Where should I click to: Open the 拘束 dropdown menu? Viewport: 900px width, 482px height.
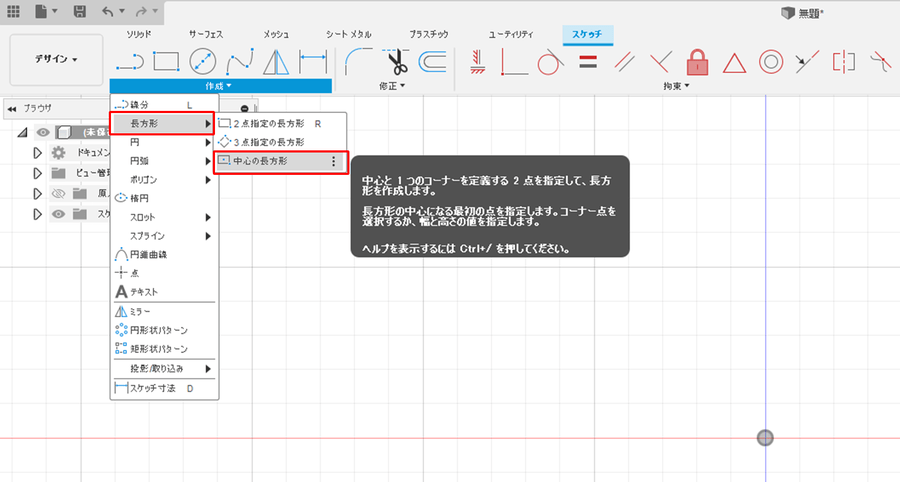676,86
